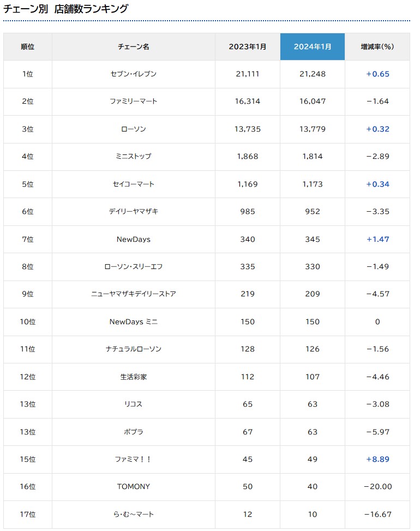Screen dimensions: 420x531
Task: Click the −1.64 growth rate value
Action: tap(377, 102)
